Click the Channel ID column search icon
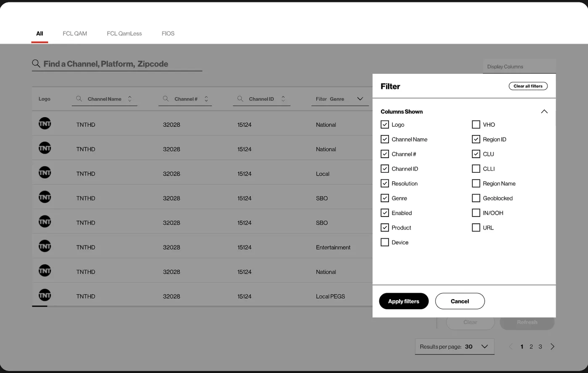Image resolution: width=588 pixels, height=373 pixels. (240, 99)
